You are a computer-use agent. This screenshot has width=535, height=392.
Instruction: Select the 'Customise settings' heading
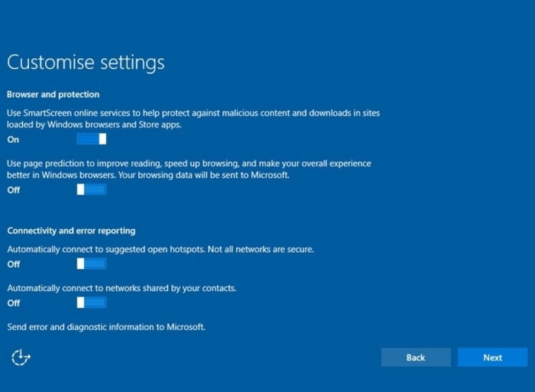coord(86,63)
